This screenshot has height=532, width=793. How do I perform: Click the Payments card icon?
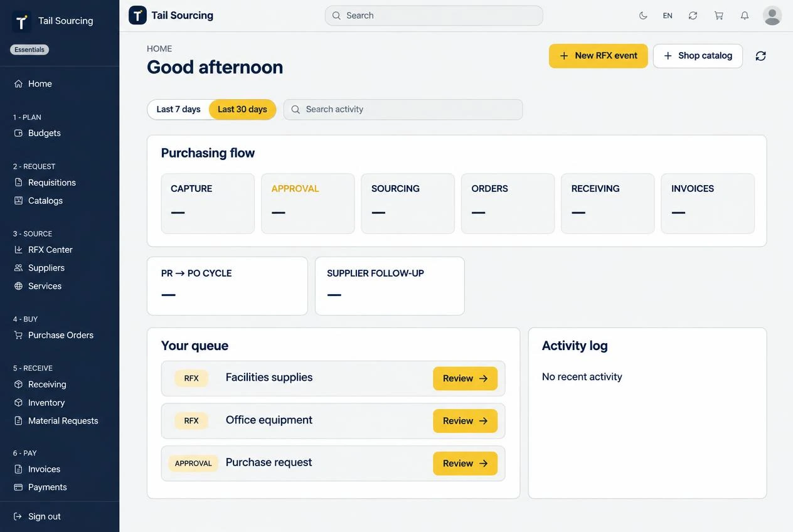coord(18,487)
